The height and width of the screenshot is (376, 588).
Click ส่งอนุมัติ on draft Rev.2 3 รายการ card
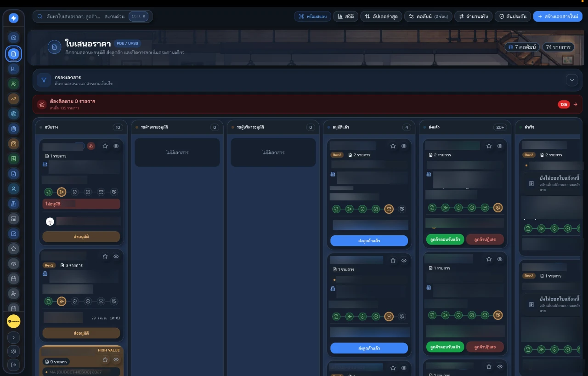tap(81, 333)
